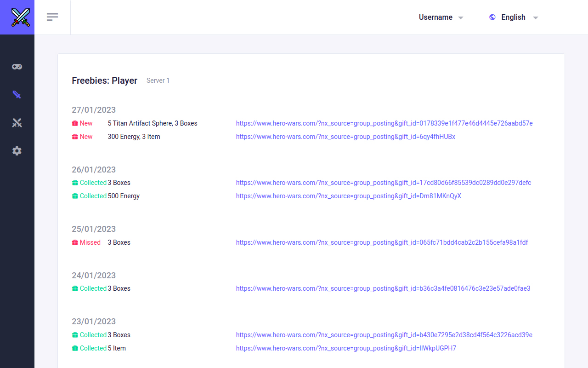Click the Freebies: Player heading
The image size is (588, 368).
(105, 80)
